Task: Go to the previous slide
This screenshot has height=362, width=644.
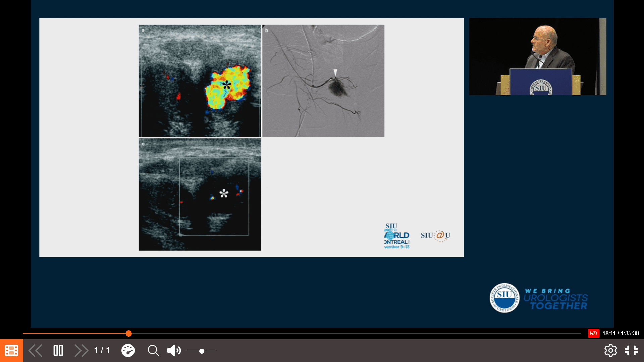Action: click(35, 351)
